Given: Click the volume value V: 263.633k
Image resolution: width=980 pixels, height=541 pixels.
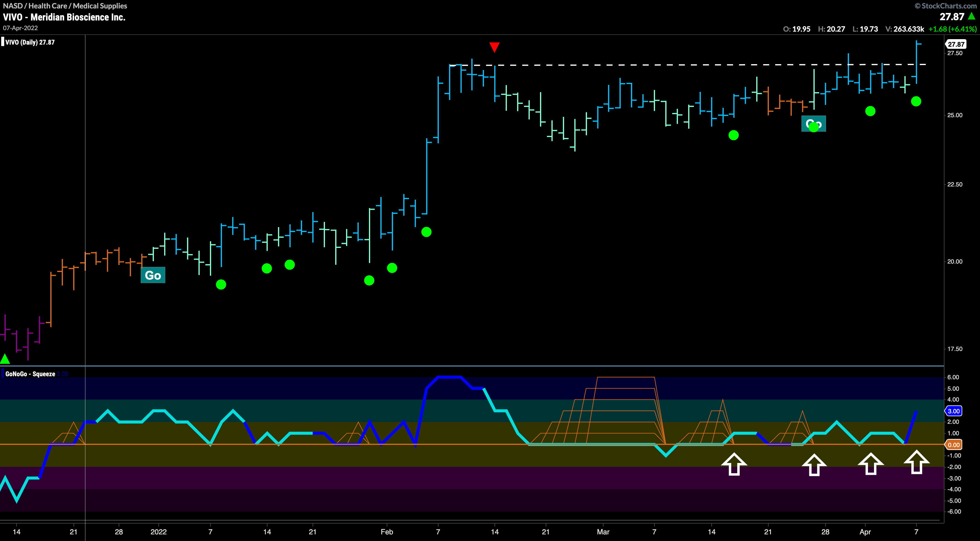Looking at the screenshot, I should (x=904, y=29).
